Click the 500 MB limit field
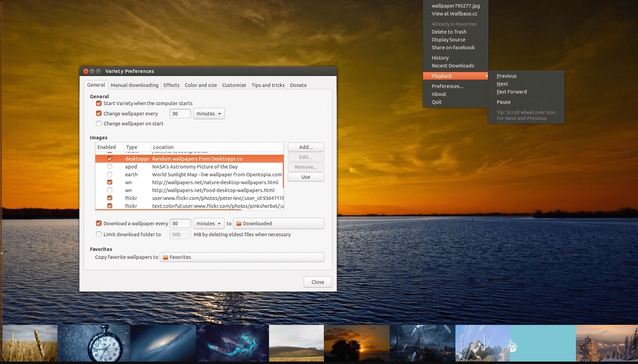 (180, 235)
